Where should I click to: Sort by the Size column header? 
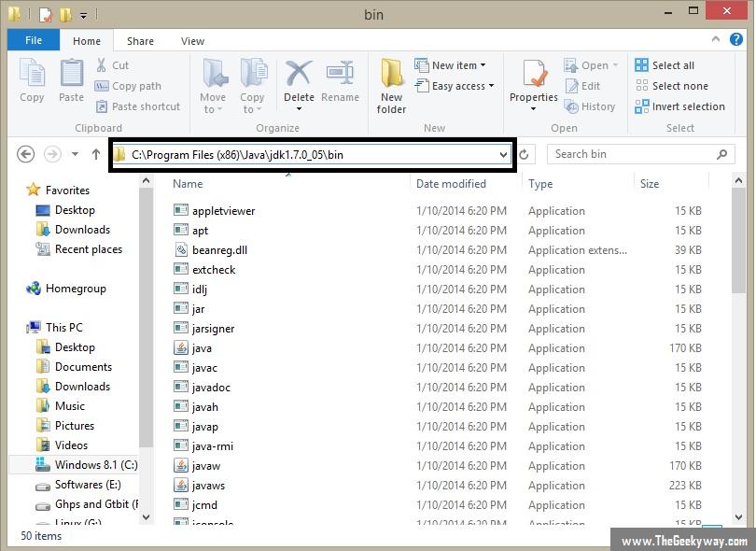pyautogui.click(x=650, y=184)
